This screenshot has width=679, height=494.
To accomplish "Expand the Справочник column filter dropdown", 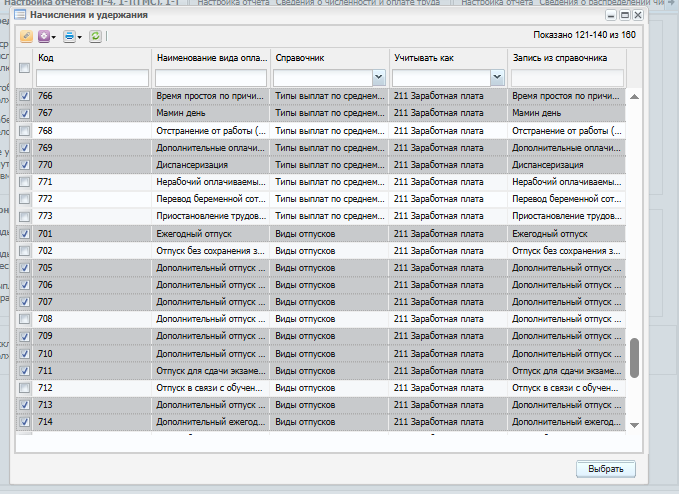I will coord(378,77).
